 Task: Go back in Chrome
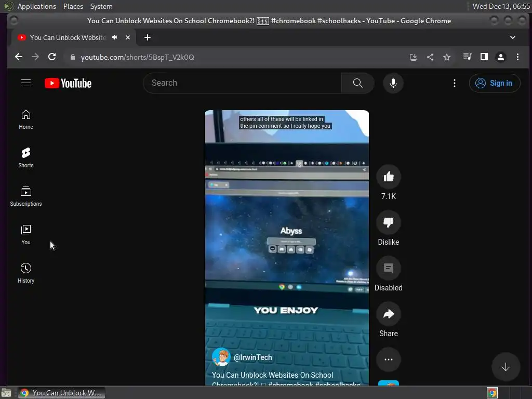[19, 57]
